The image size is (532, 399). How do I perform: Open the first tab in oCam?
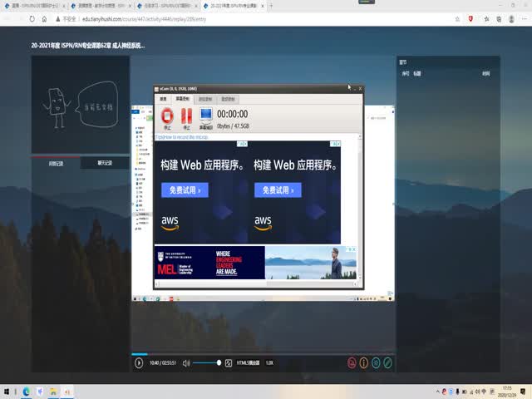coord(163,99)
